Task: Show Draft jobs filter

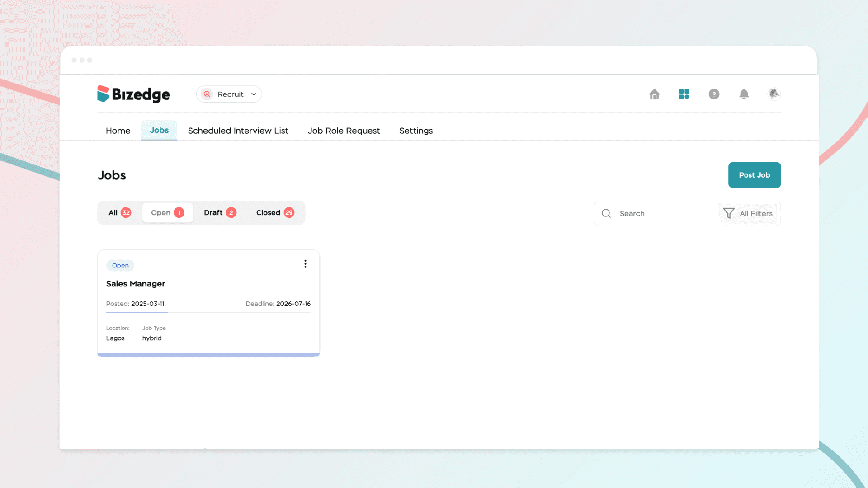Action: click(220, 213)
